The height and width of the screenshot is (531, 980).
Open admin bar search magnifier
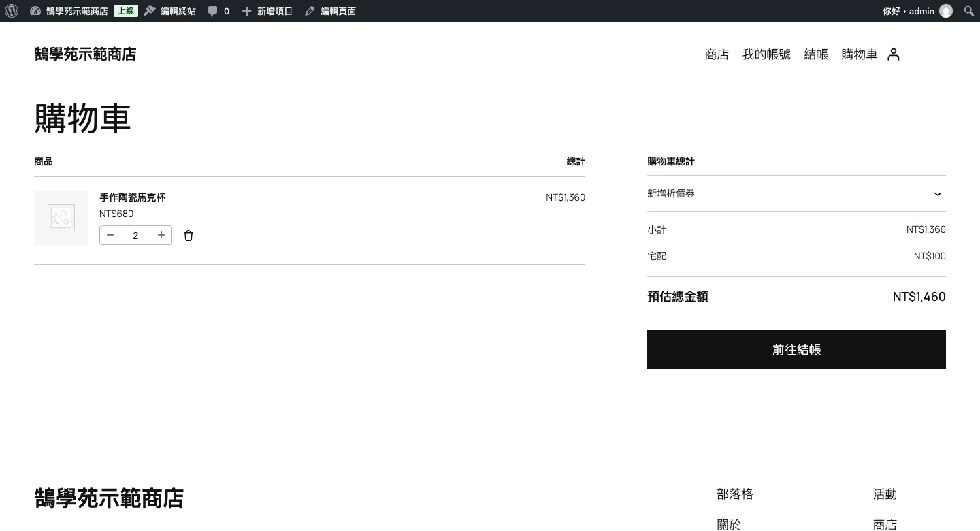(x=969, y=11)
